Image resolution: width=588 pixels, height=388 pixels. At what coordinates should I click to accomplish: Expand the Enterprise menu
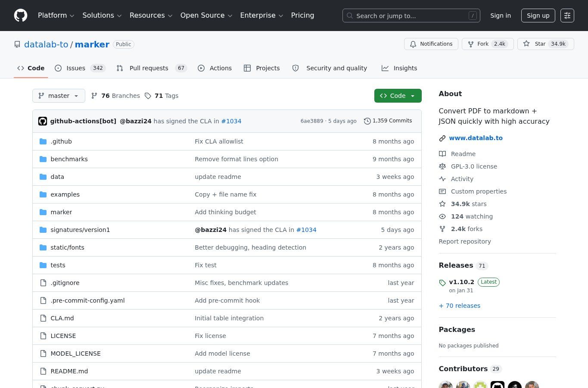261,16
